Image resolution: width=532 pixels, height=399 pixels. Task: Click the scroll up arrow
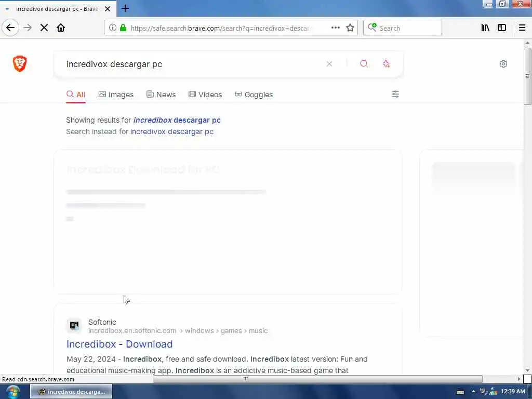(x=527, y=43)
